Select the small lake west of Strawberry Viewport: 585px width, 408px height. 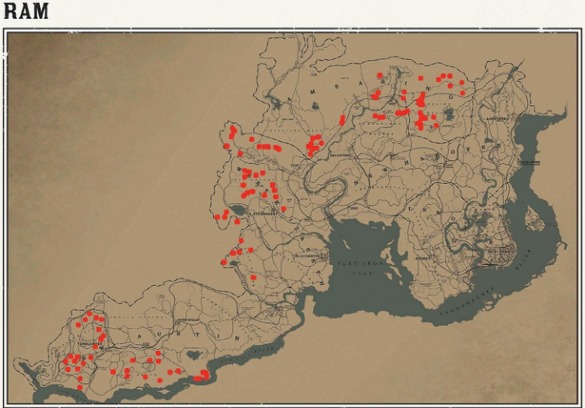pos(237,210)
